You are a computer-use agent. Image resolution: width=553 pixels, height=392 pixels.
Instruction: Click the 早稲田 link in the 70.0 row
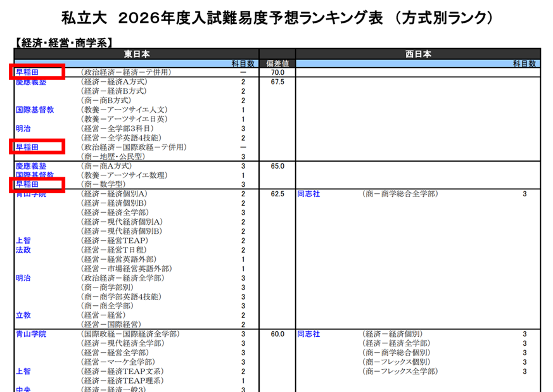click(27, 72)
